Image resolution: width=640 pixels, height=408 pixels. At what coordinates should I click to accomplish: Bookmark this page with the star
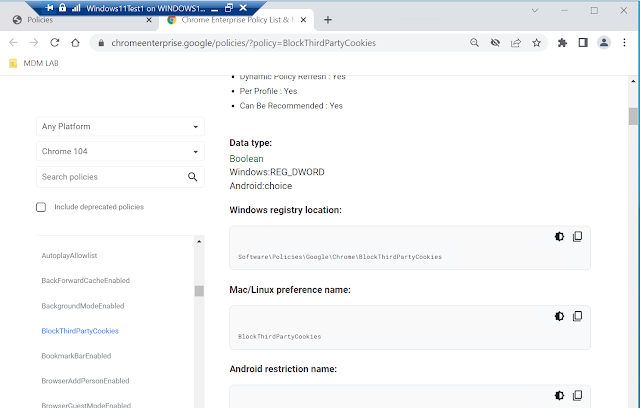pos(536,42)
